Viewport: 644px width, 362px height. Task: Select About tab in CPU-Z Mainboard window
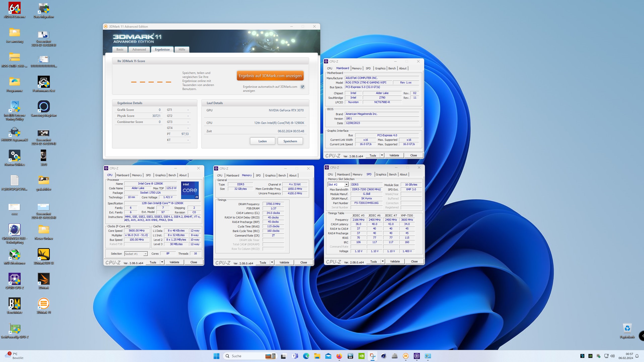[403, 68]
